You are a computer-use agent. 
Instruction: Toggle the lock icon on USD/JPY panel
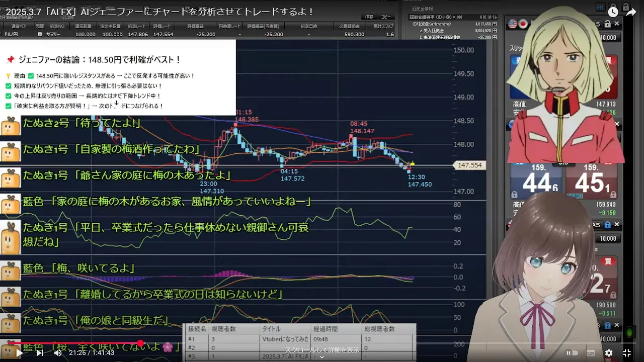coord(608,24)
